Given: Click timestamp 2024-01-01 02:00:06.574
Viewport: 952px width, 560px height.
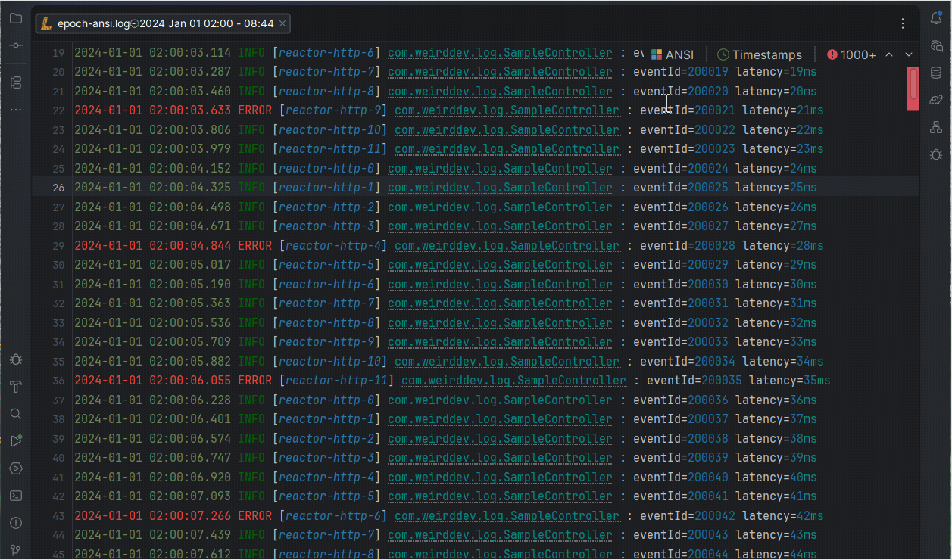Looking at the screenshot, I should [153, 438].
